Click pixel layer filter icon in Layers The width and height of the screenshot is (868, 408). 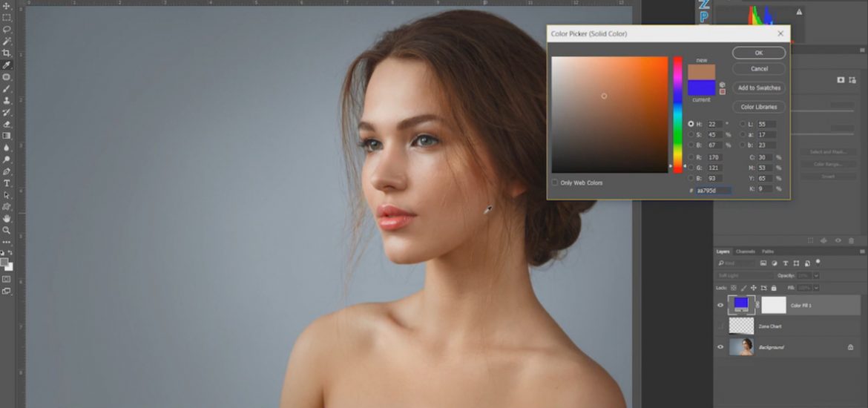point(763,263)
